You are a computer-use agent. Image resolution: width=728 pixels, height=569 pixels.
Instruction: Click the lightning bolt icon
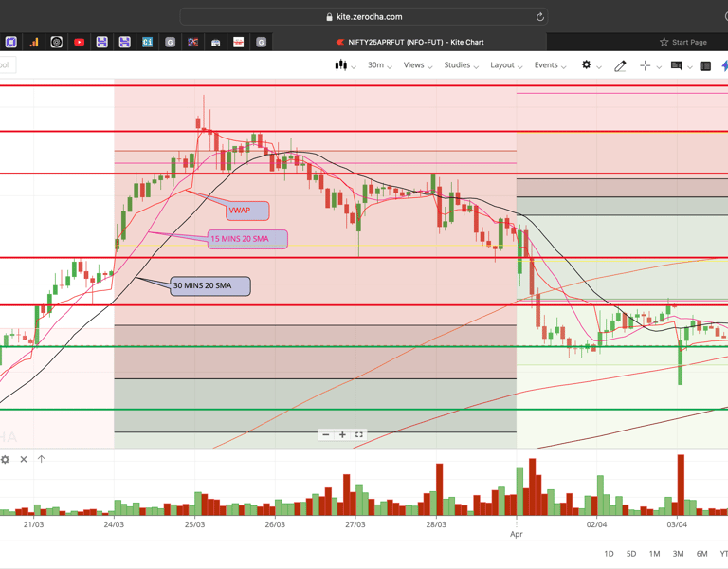click(725, 66)
